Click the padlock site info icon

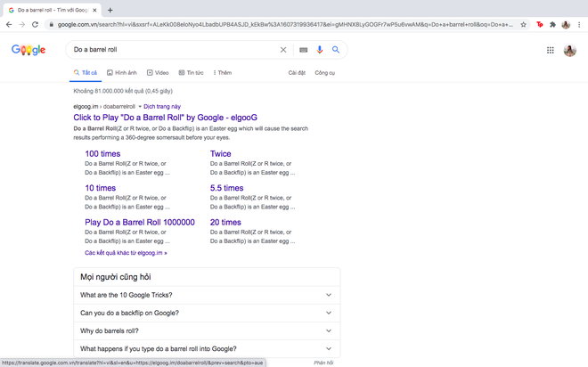tap(52, 25)
